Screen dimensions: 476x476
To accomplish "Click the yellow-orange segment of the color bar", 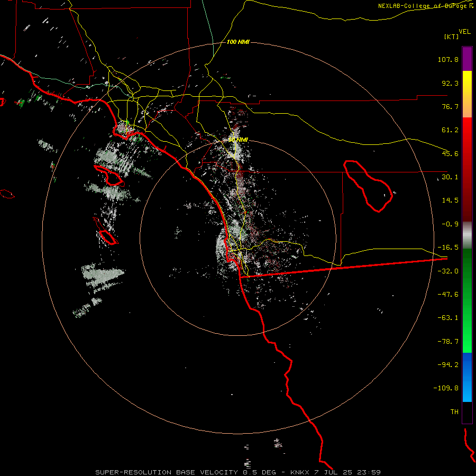I will click(x=467, y=94).
